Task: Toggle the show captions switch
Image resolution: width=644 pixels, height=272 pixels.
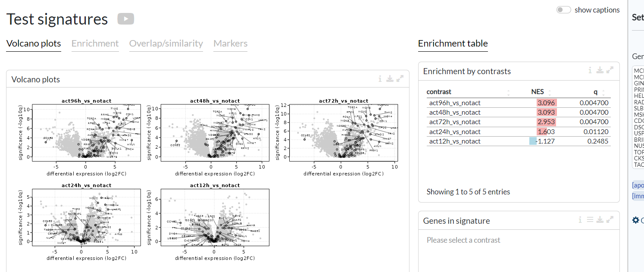Action: (x=563, y=9)
